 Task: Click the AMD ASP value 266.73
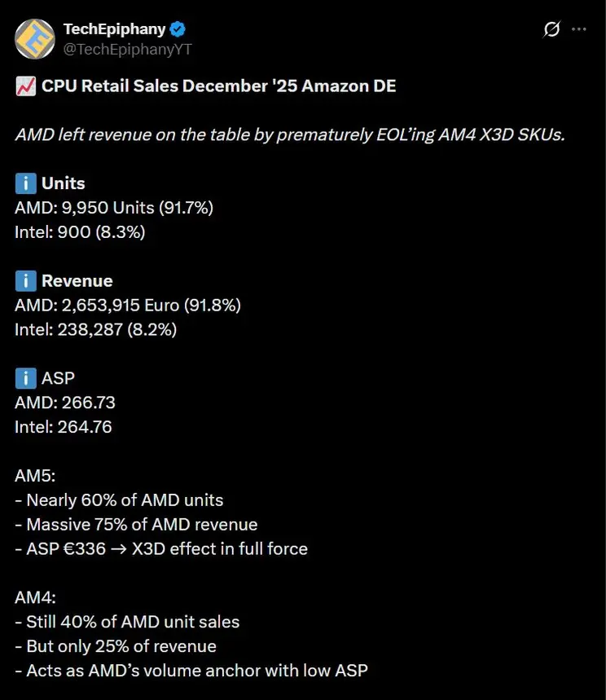(65, 403)
